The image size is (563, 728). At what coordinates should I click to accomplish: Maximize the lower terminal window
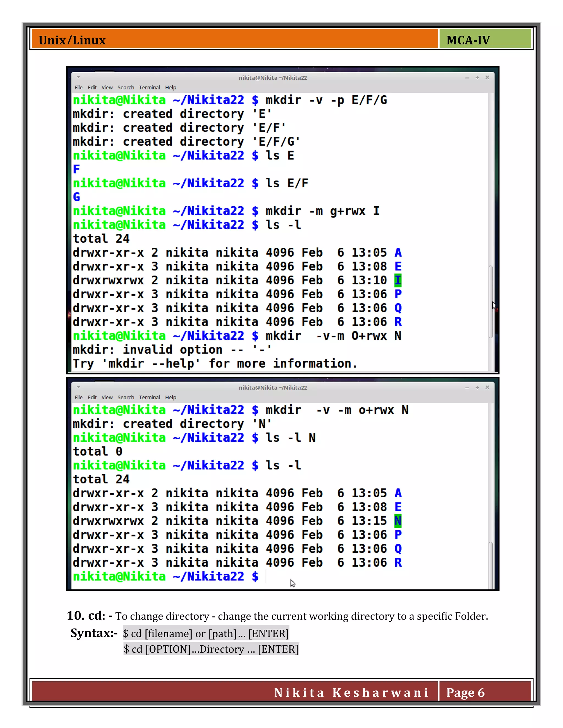[477, 387]
